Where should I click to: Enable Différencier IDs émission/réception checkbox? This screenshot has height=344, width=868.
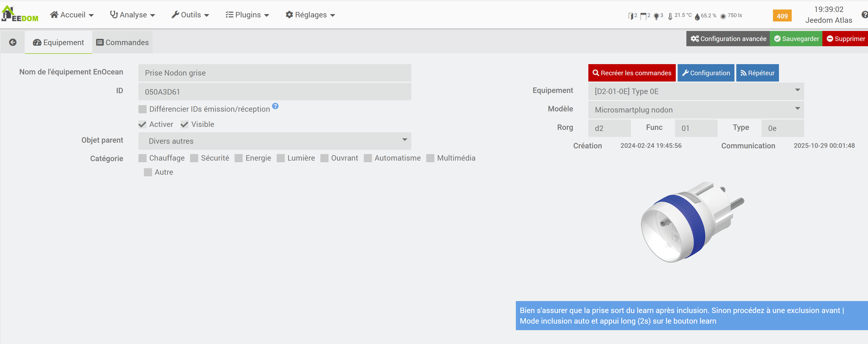(x=143, y=109)
